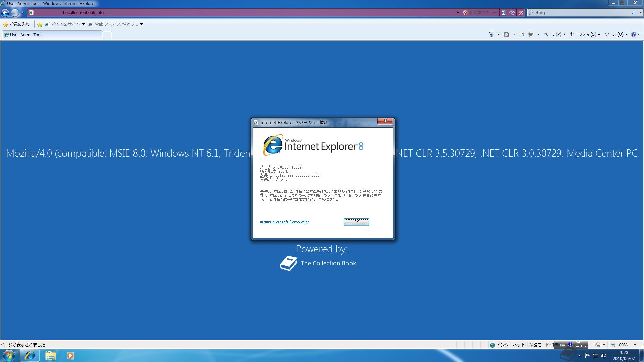Click the Read Mail envelope icon
The image size is (644, 362).
coord(521,34)
